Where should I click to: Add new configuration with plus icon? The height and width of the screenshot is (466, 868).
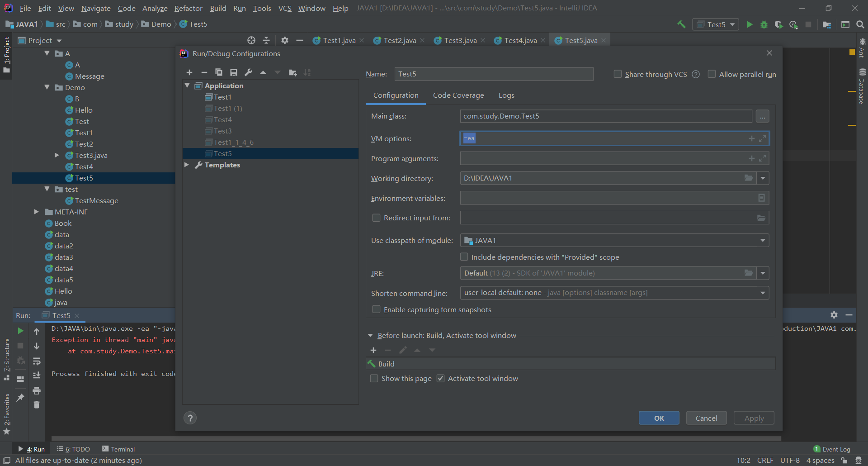point(189,72)
